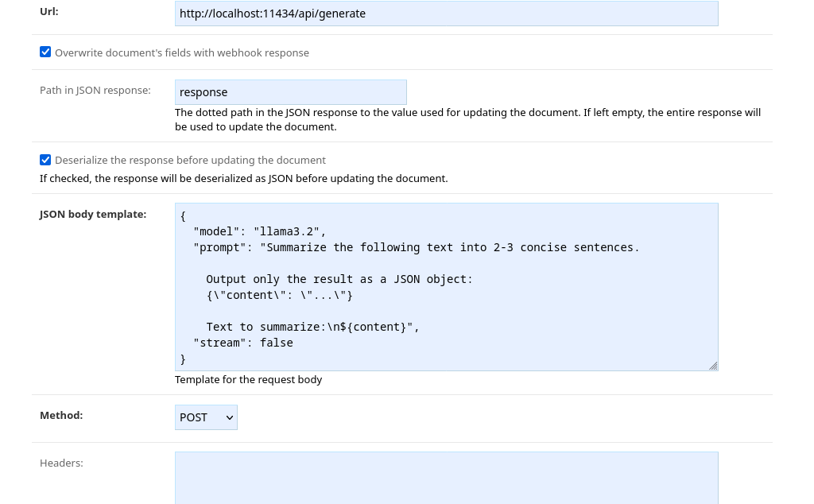Image resolution: width=814 pixels, height=504 pixels.
Task: Click the 'Overwrite document's fields with webhook response' label
Action: point(182,53)
